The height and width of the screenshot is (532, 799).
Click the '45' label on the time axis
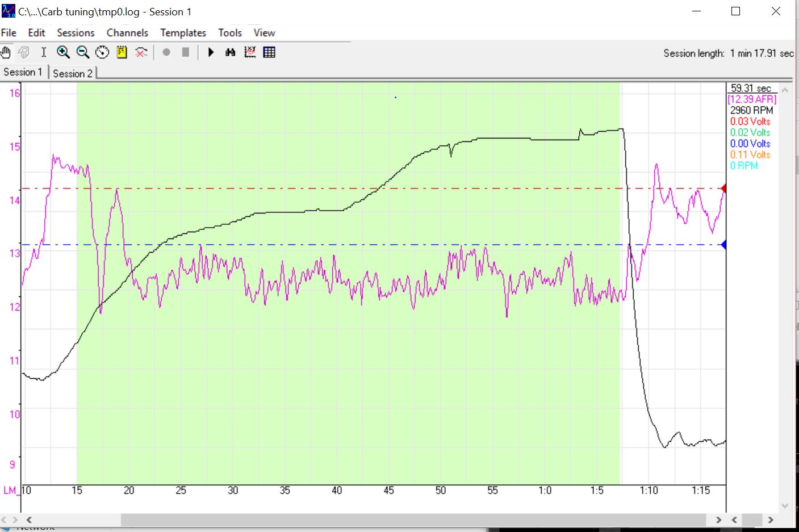389,491
